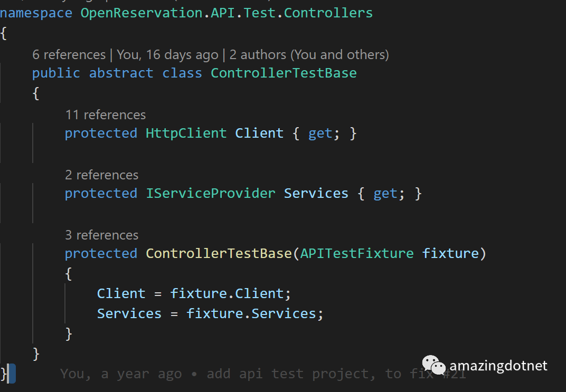Select APITestFixture in constructor parameters
Image resolution: width=566 pixels, height=392 pixels.
tap(356, 254)
